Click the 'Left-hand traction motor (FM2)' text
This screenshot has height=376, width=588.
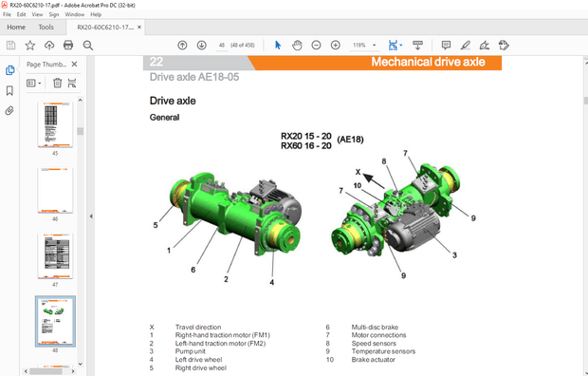(x=220, y=344)
